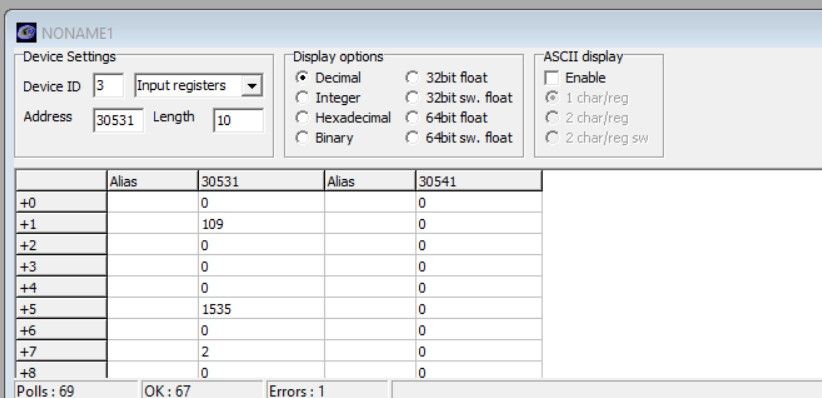
Task: Click the cell with value 2
Action: coord(261,351)
